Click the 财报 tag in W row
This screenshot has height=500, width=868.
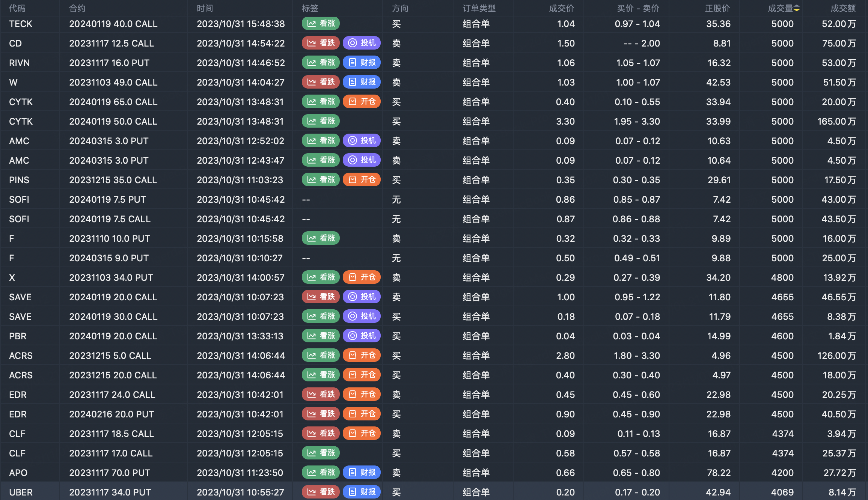(362, 82)
